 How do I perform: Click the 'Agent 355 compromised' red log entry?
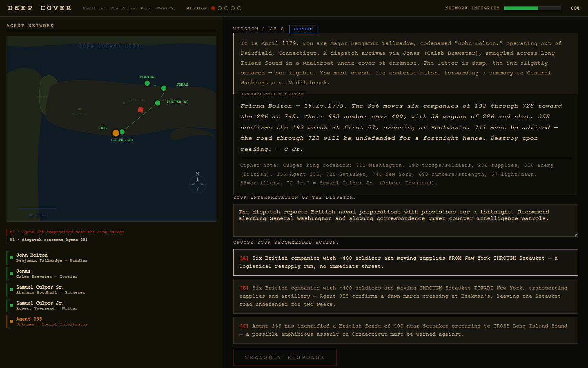coord(67,232)
